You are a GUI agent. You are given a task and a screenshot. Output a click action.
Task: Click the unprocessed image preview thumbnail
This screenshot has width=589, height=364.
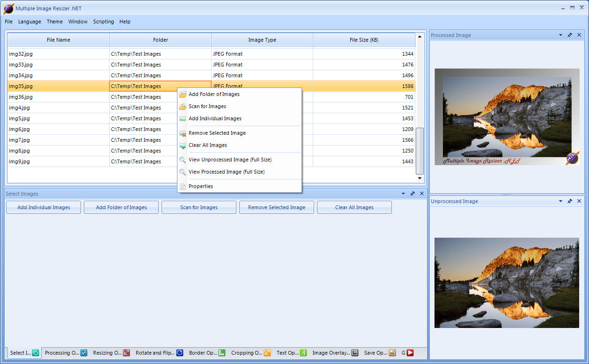[x=507, y=283]
